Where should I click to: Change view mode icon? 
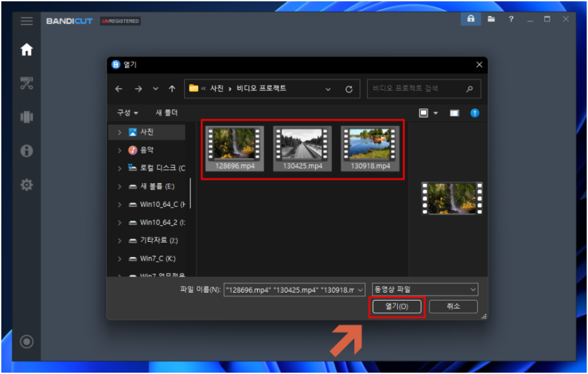(423, 113)
